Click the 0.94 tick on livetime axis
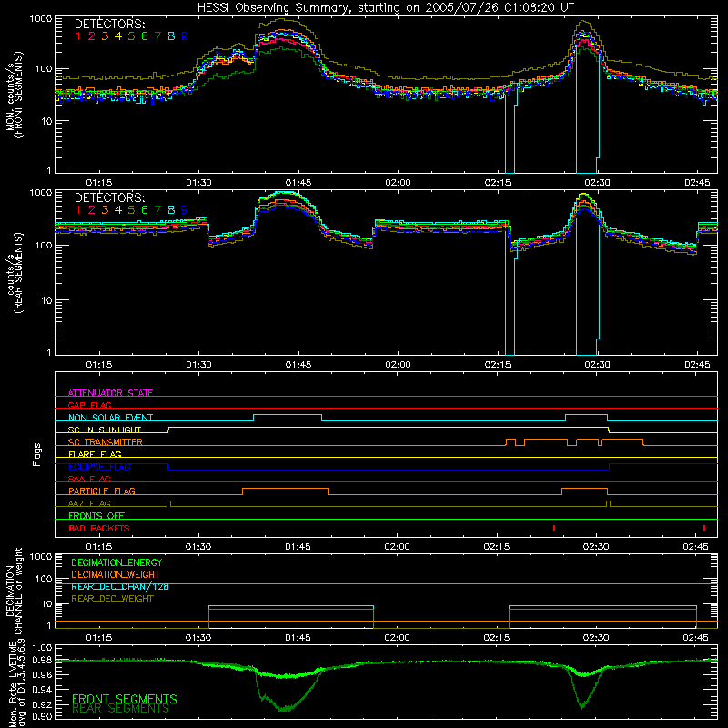The width and height of the screenshot is (728, 728). coord(43,690)
